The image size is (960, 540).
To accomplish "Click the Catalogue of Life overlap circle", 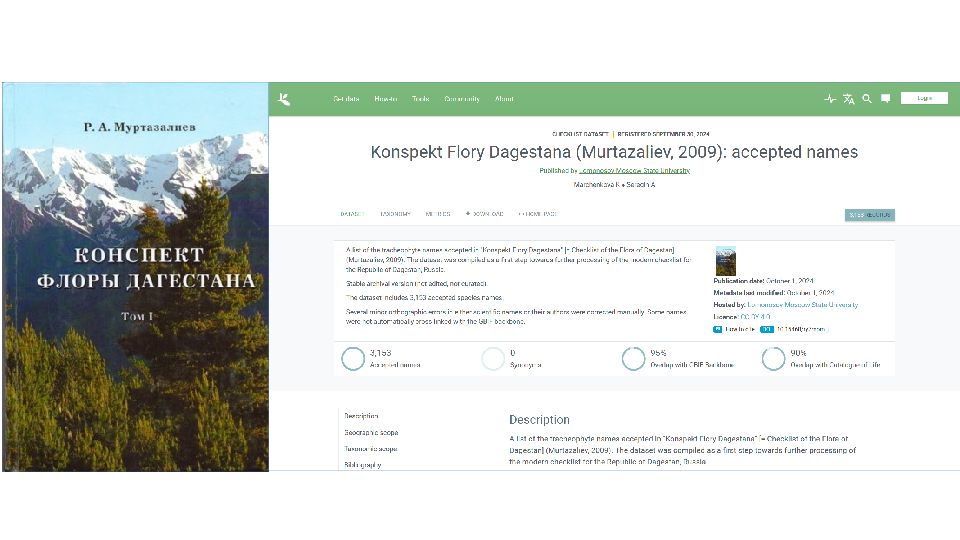I will (x=773, y=359).
